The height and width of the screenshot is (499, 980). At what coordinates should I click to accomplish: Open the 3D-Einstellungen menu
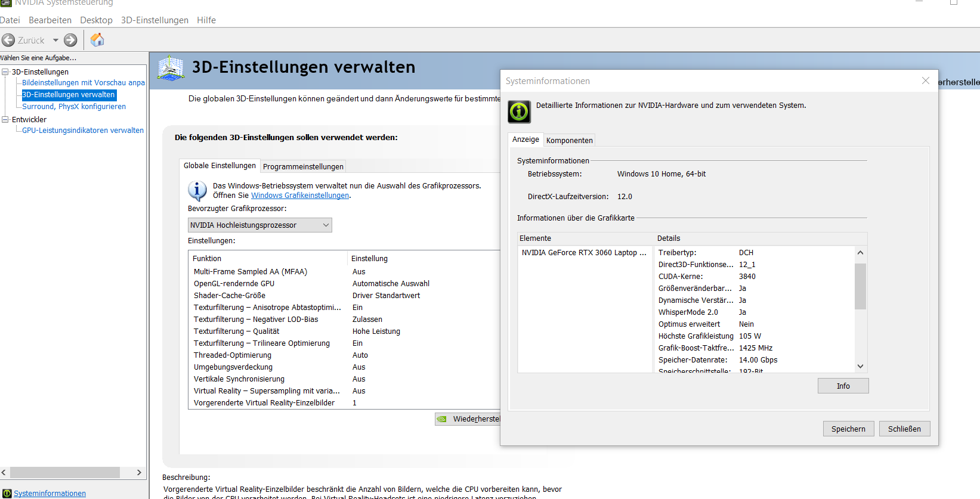point(154,20)
